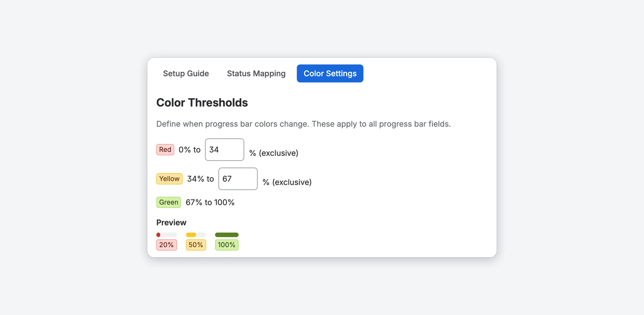Click the progress bar colors description text
The image size is (644, 315).
pyautogui.click(x=303, y=124)
